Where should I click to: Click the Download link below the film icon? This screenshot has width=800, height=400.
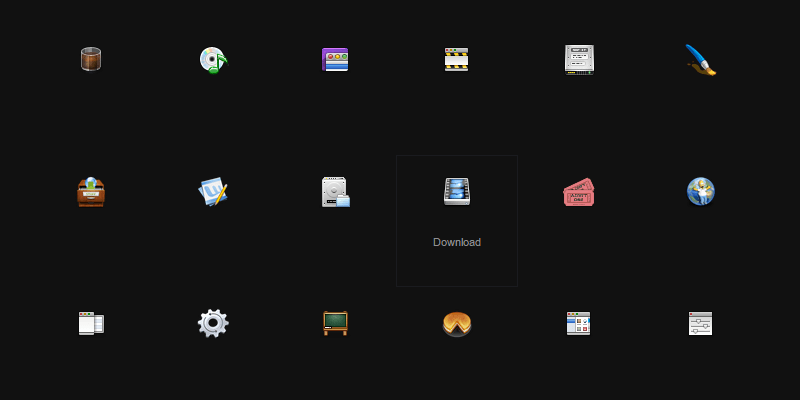pyautogui.click(x=457, y=242)
